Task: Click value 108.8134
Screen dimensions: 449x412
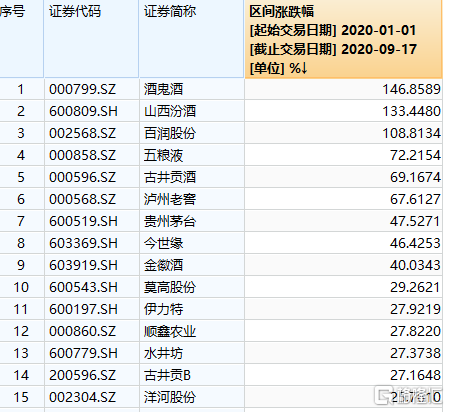Action: pos(411,133)
